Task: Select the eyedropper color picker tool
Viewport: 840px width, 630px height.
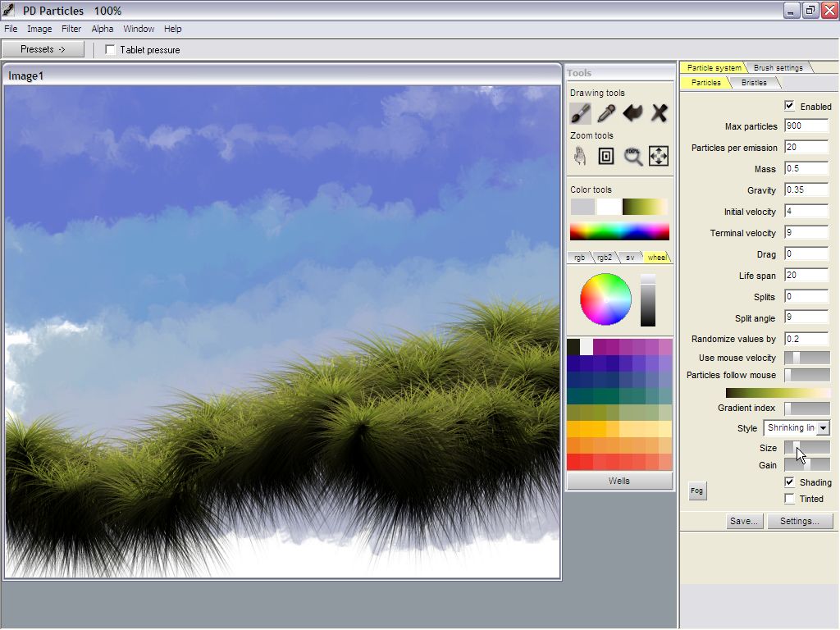Action: [606, 113]
